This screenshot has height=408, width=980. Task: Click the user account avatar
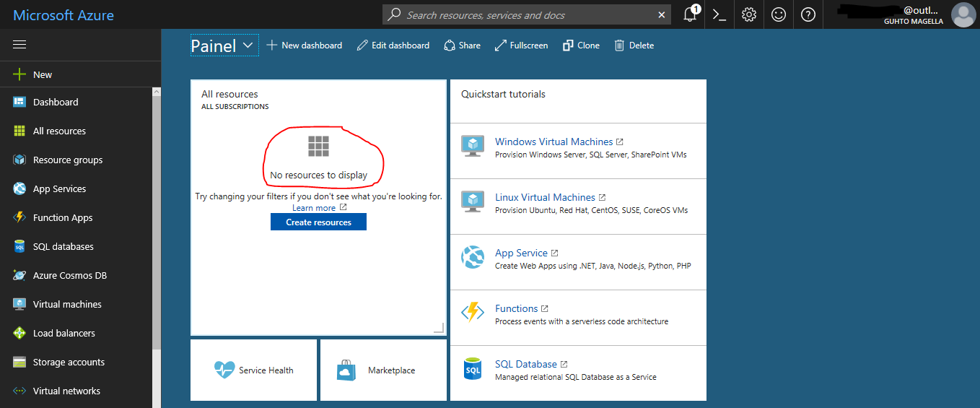[963, 14]
